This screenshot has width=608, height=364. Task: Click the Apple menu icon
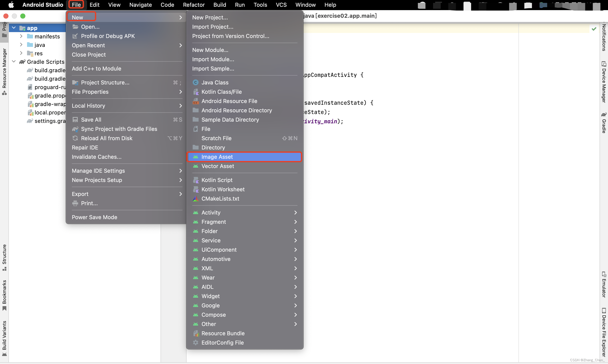coord(11,5)
